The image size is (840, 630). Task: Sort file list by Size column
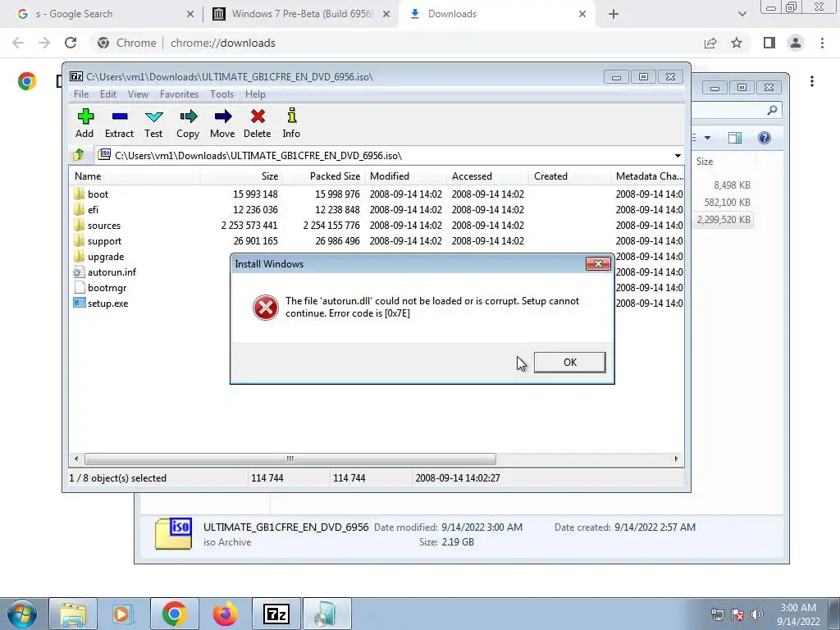[242, 176]
